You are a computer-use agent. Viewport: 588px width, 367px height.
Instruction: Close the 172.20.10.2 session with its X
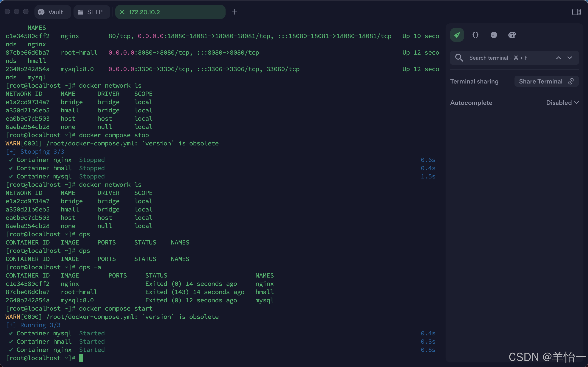123,12
